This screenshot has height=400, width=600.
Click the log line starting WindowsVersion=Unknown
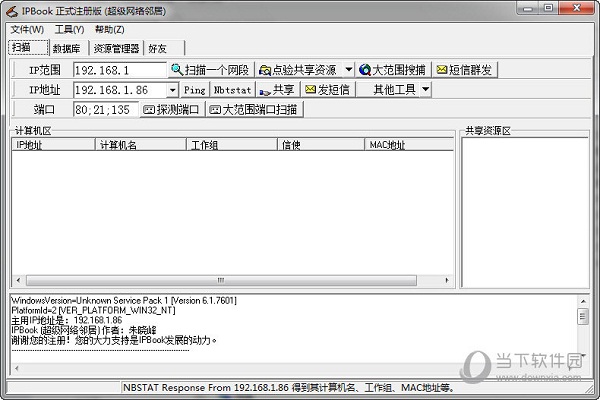tap(124, 300)
